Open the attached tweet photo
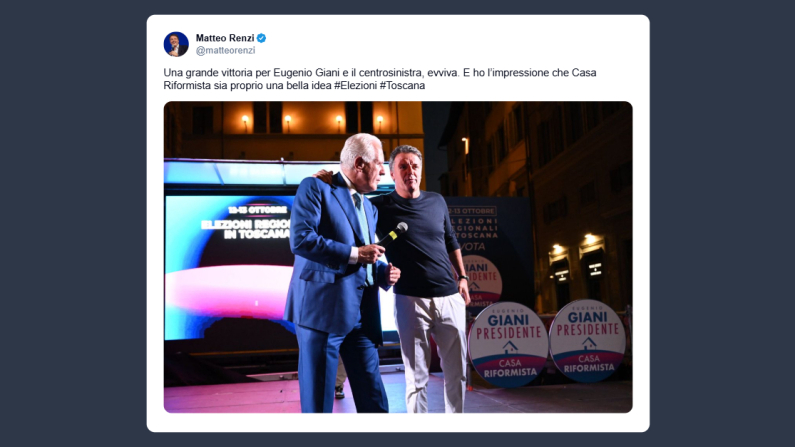Viewport: 795px width, 447px height. point(398,257)
